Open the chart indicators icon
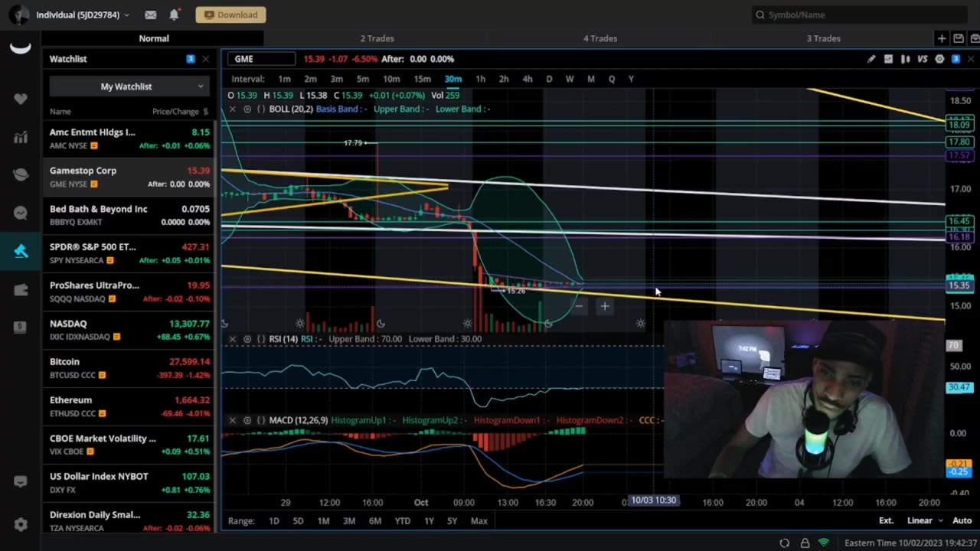The height and width of the screenshot is (551, 980). coord(888,59)
